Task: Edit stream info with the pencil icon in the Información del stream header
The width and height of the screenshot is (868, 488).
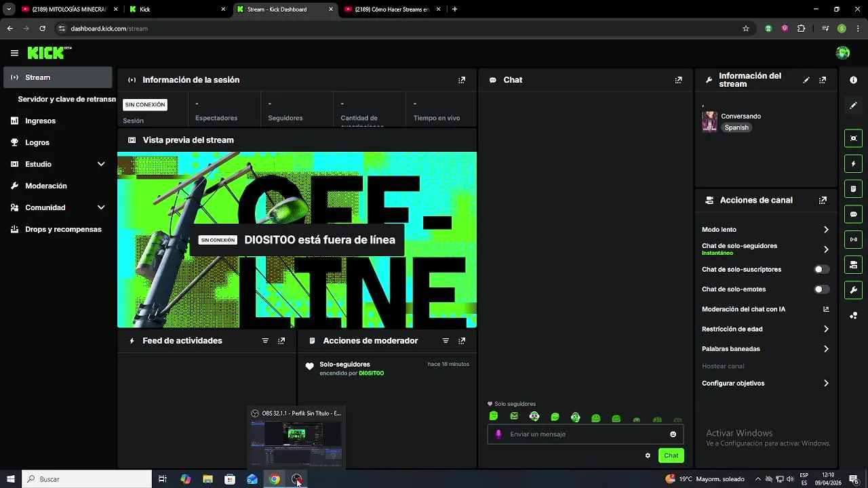Action: (x=806, y=80)
